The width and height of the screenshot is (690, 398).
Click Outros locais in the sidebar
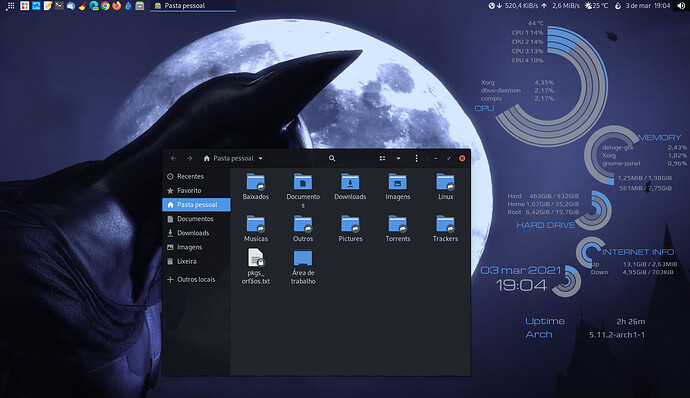(196, 279)
